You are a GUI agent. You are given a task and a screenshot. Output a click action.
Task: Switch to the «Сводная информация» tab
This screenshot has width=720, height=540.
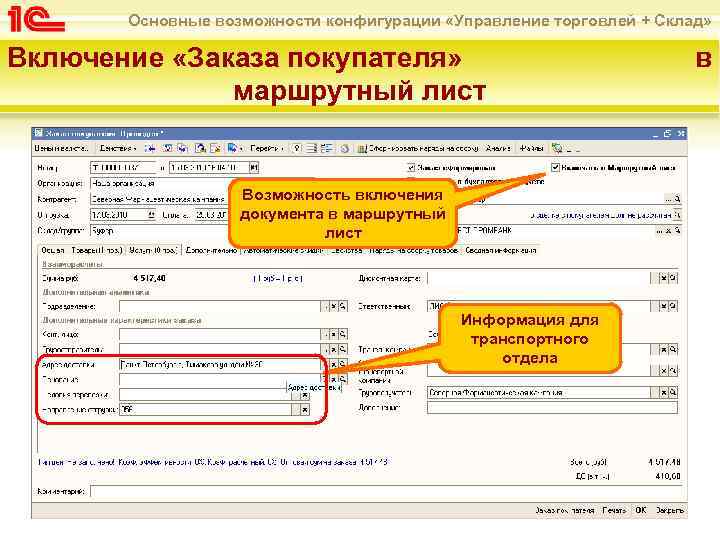pyautogui.click(x=501, y=250)
